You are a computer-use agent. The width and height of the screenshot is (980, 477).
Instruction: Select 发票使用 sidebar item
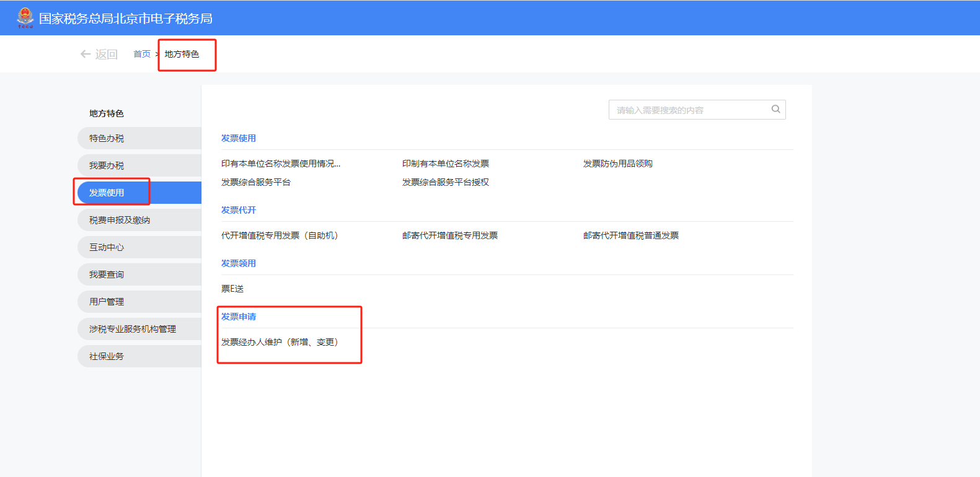(x=139, y=193)
